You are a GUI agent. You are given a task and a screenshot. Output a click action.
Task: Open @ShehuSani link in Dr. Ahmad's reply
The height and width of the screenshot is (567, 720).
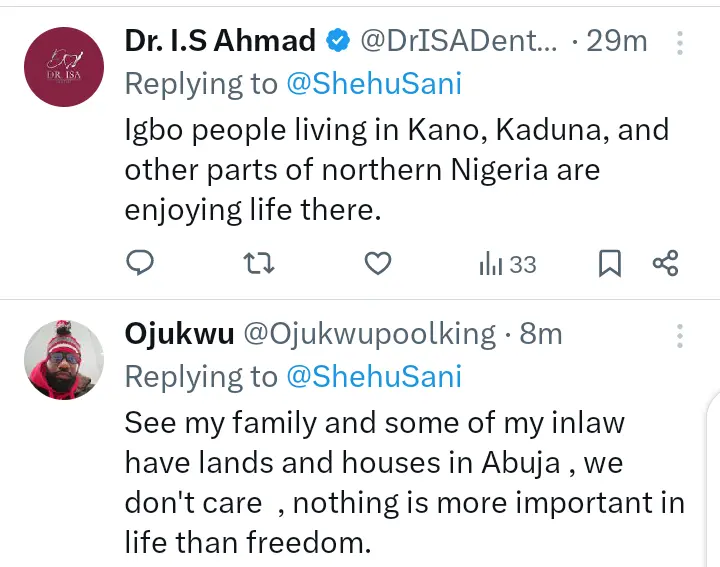(x=375, y=84)
